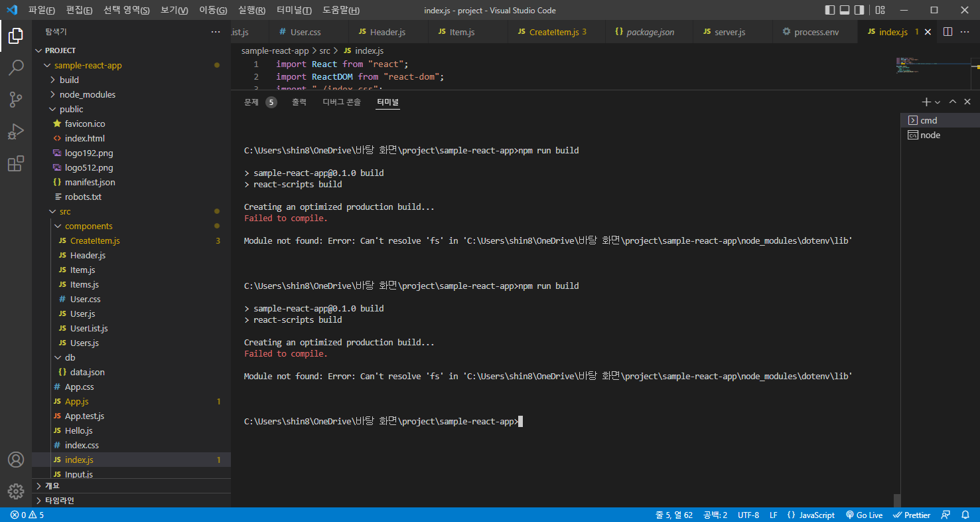Expand the 타임라인 timeline section
Viewport: 980px width, 522px height.
(x=131, y=500)
